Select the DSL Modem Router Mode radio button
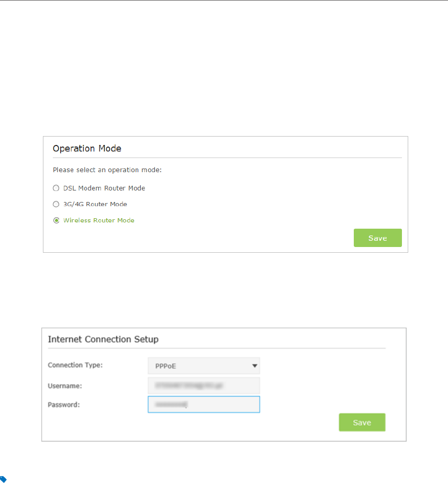448x483 pixels. [x=56, y=188]
